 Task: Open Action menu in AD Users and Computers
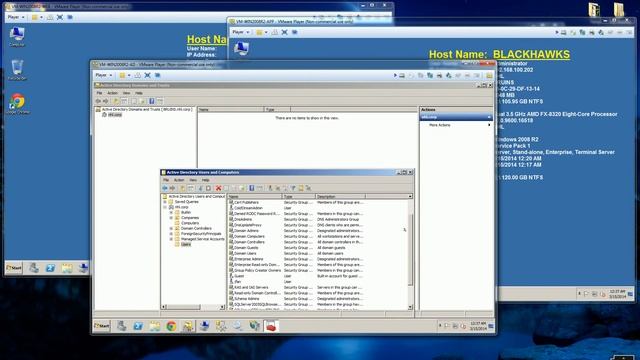[x=179, y=180]
